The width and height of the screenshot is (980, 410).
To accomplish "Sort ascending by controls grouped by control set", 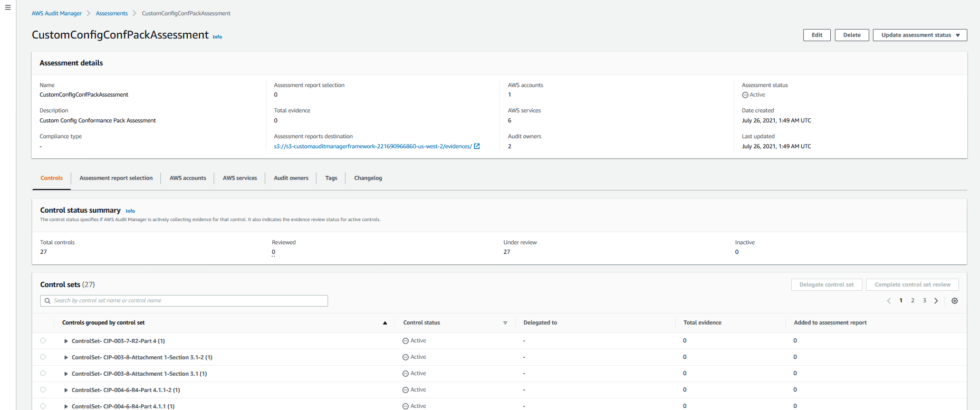I will (x=385, y=323).
